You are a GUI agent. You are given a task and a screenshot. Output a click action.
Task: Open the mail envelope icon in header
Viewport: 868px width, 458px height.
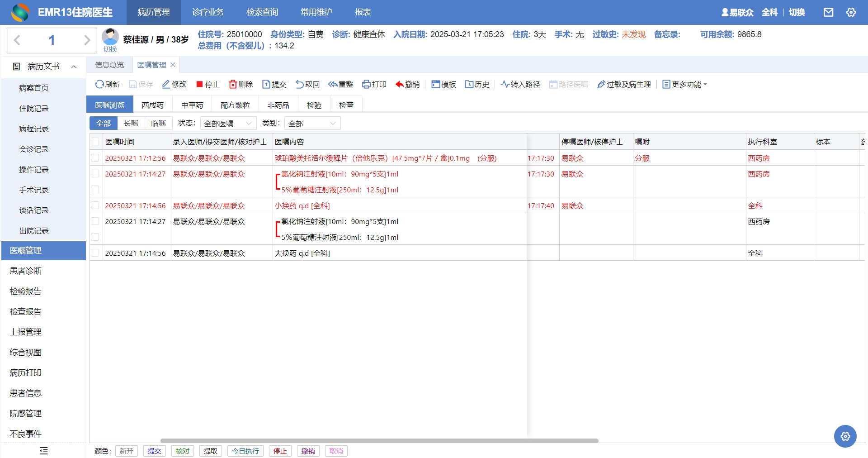[828, 12]
